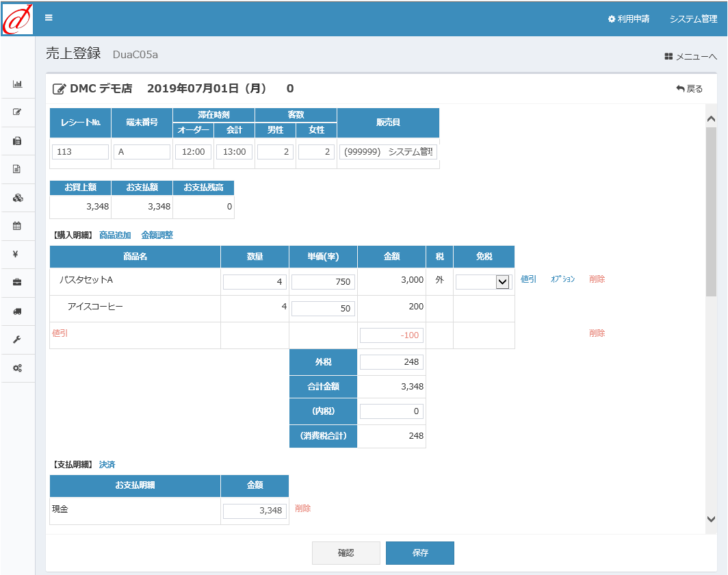Open the 免税 dropdown for パスタセットA
This screenshot has width=728, height=575.
pyautogui.click(x=482, y=281)
